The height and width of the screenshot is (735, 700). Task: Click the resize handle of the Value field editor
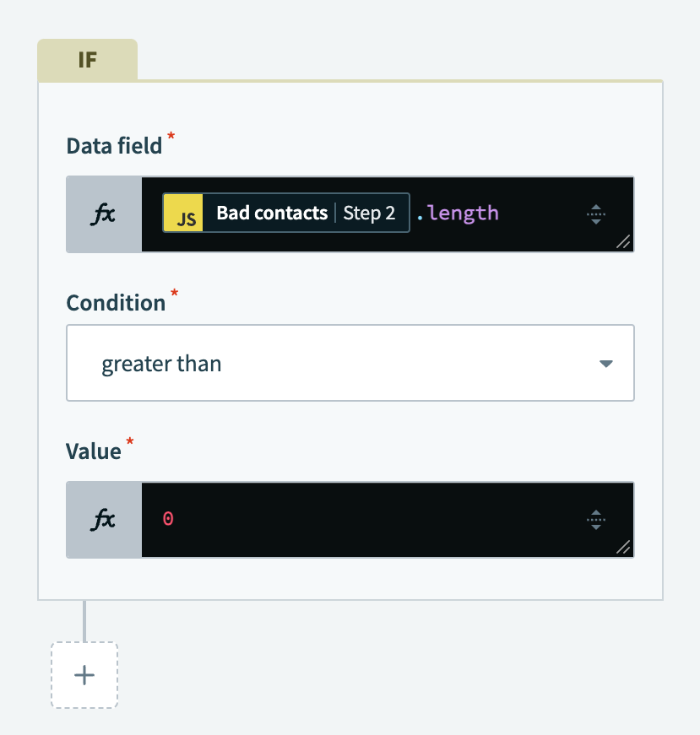click(x=624, y=549)
